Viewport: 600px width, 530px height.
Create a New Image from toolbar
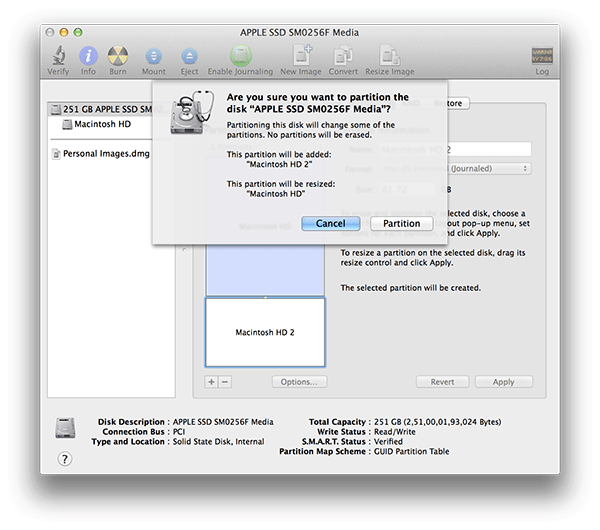(301, 56)
